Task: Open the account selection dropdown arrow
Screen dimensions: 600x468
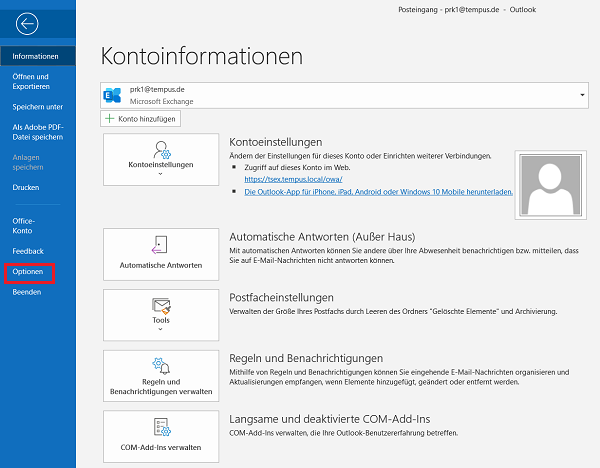Action: point(582,95)
